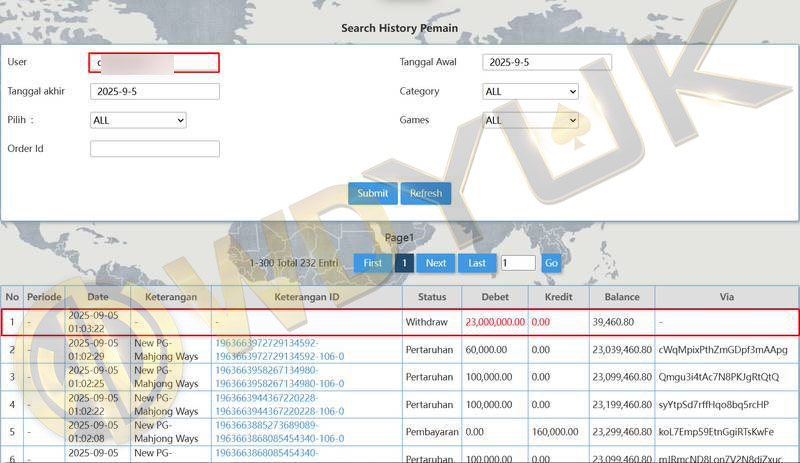
Task: Click the Search History Pemain heading
Action: coord(399,28)
